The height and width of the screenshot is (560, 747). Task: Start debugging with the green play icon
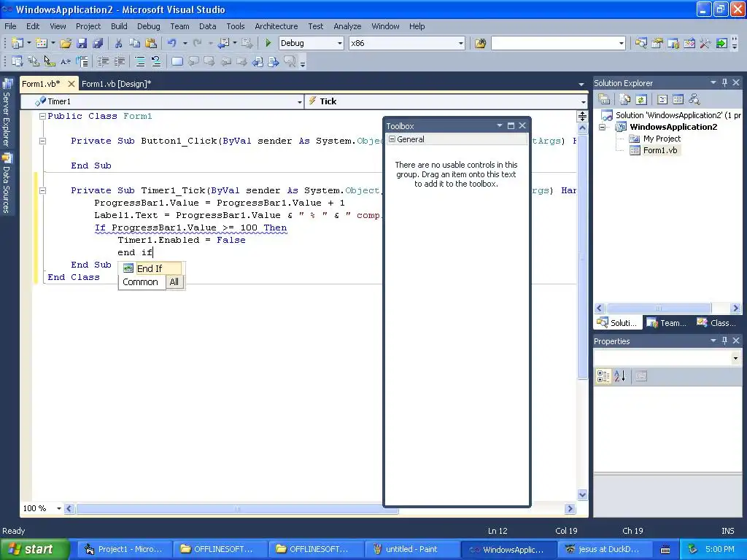pos(268,43)
